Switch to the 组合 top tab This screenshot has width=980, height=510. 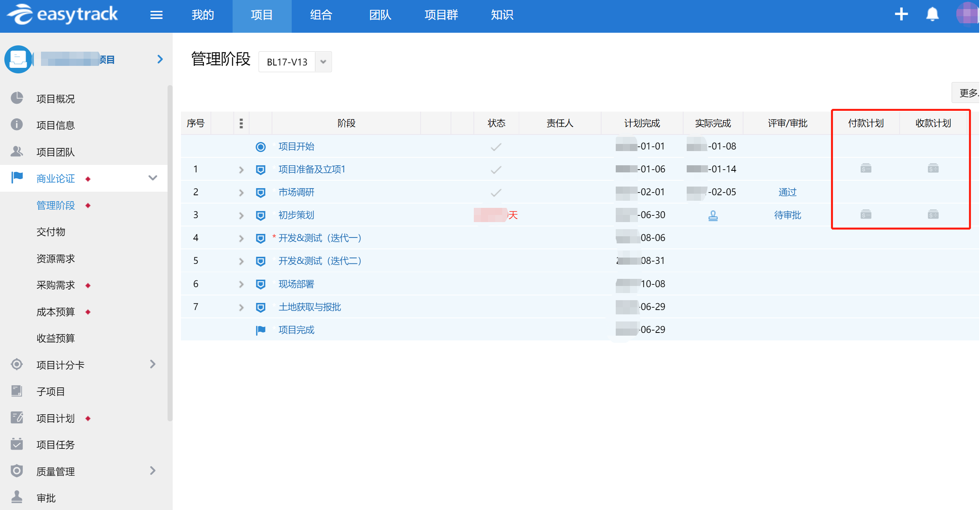click(x=321, y=15)
